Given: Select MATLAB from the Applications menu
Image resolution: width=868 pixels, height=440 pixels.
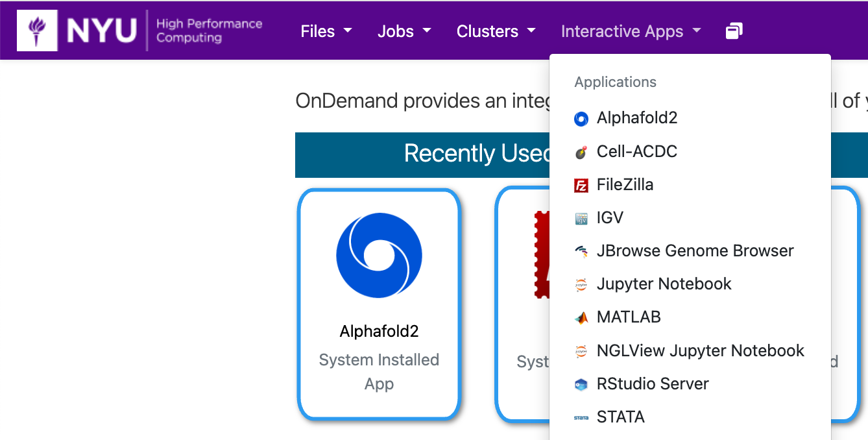Looking at the screenshot, I should 690,317.
